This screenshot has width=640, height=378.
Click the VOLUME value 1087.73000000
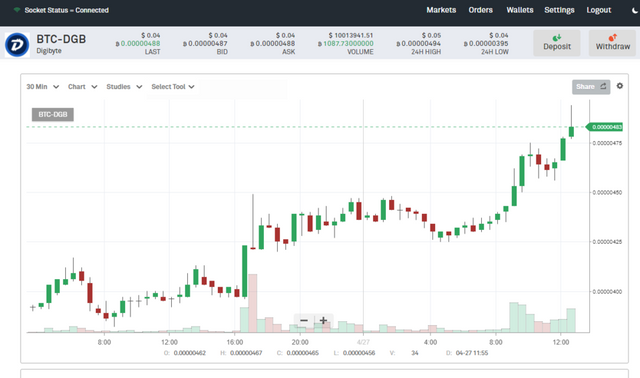tap(346, 43)
